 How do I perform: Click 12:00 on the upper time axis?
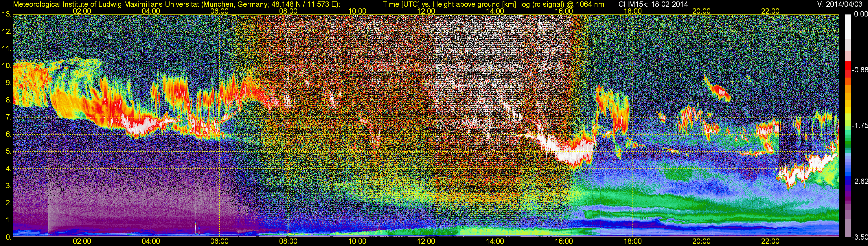click(426, 11)
